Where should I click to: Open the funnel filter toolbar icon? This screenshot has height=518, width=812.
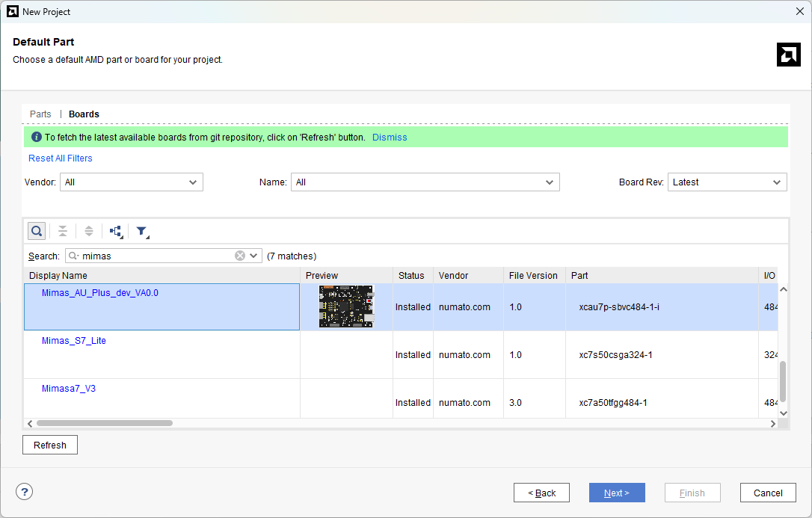pyautogui.click(x=142, y=231)
